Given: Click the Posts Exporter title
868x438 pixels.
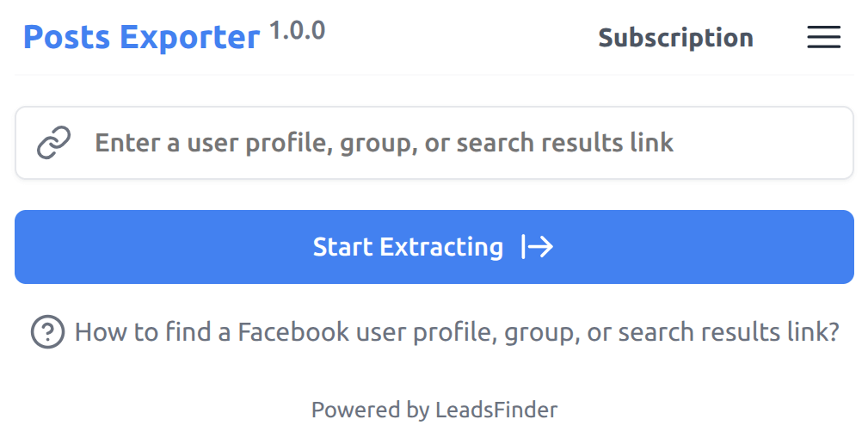Looking at the screenshot, I should point(141,38).
